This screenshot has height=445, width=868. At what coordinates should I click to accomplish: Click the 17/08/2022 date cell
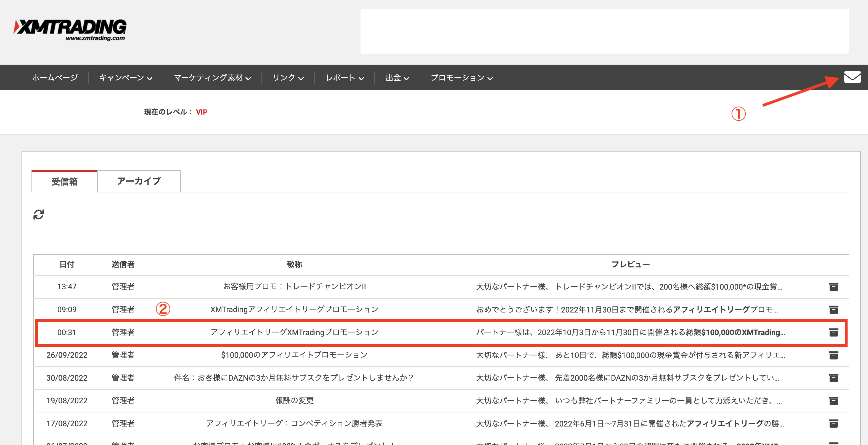[x=67, y=423]
